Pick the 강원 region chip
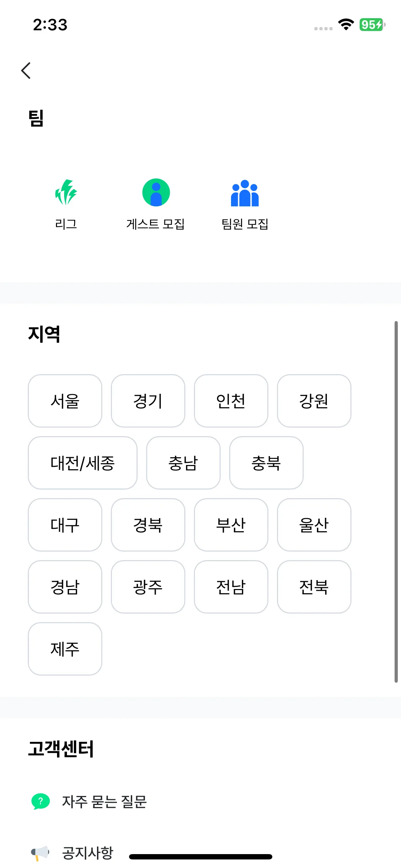 [314, 401]
